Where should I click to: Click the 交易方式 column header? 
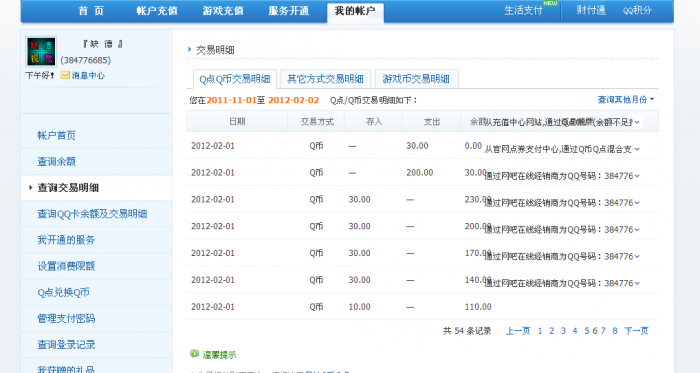click(317, 121)
